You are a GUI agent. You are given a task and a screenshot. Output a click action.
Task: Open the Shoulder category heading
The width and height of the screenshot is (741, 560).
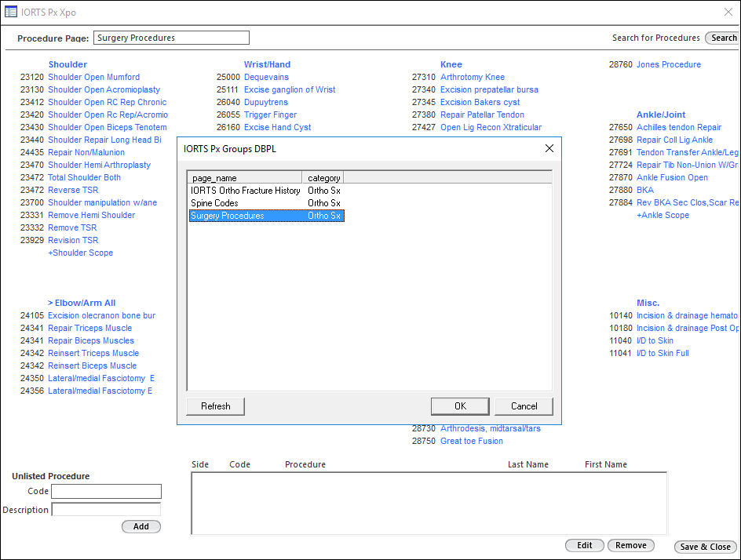pos(68,64)
